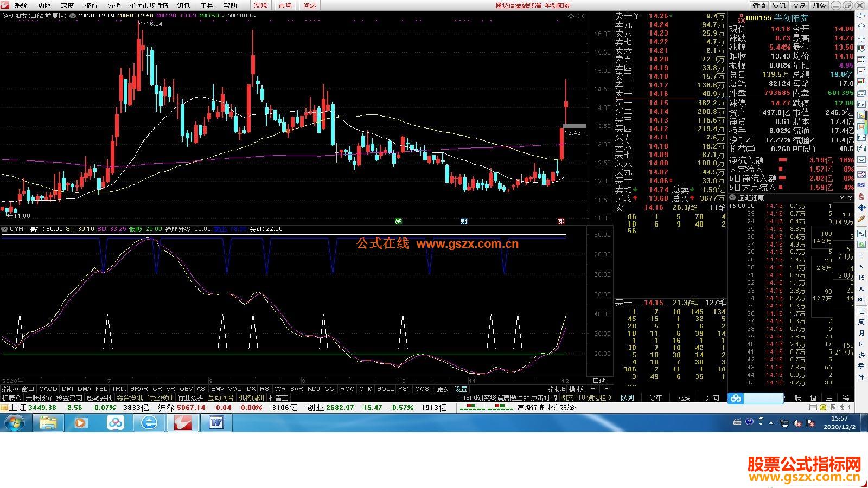Screen dimensions: 868x488
Task: Click the 上证 index value 3449.38
Action: click(x=42, y=407)
